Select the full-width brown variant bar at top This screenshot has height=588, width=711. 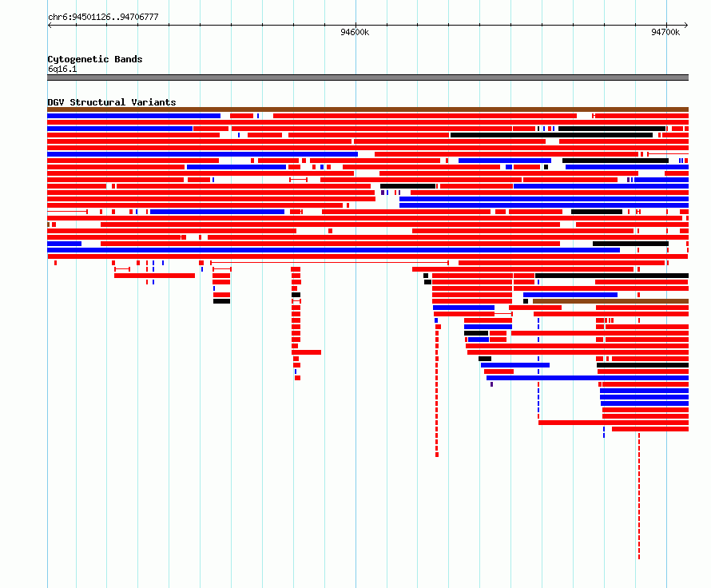click(x=367, y=109)
